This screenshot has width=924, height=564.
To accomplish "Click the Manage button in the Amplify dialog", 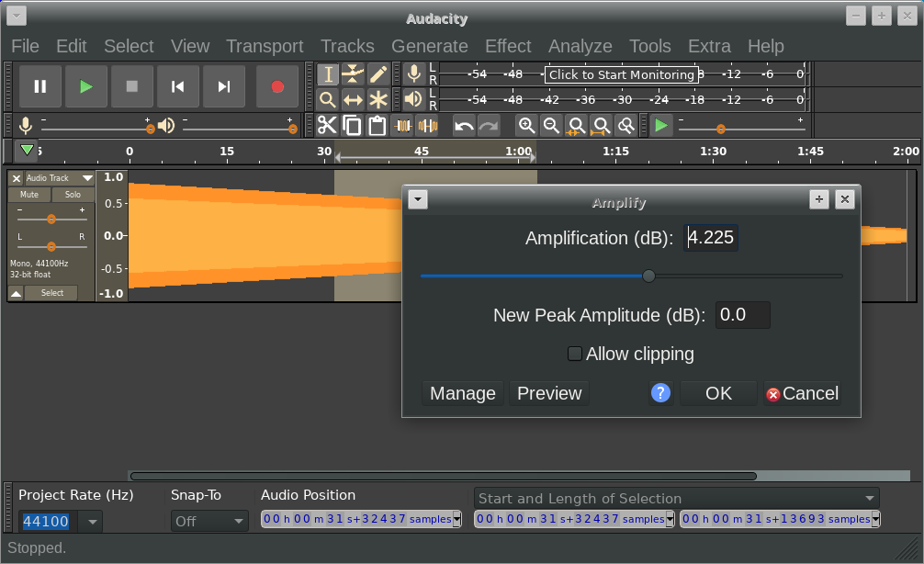I will pos(462,393).
